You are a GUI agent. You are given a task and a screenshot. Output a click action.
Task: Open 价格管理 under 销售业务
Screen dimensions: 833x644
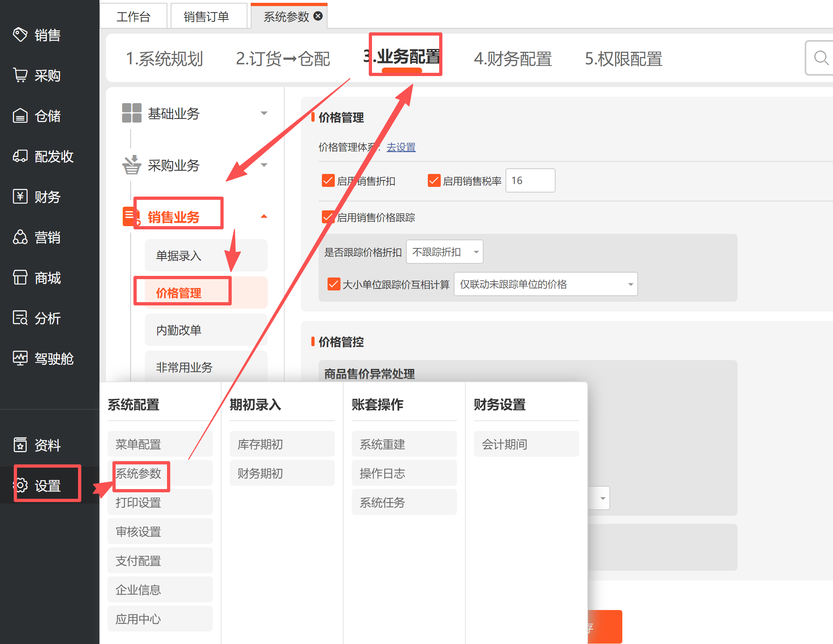[x=206, y=292]
